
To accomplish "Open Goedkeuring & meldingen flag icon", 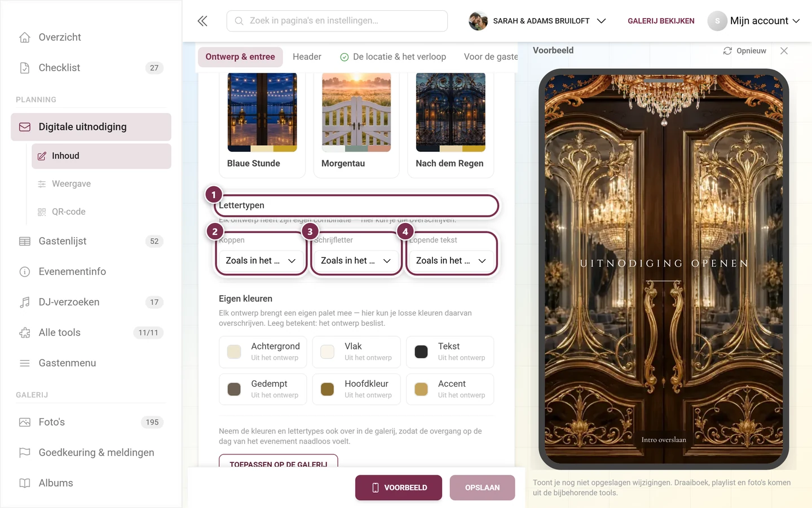I will click(x=25, y=453).
